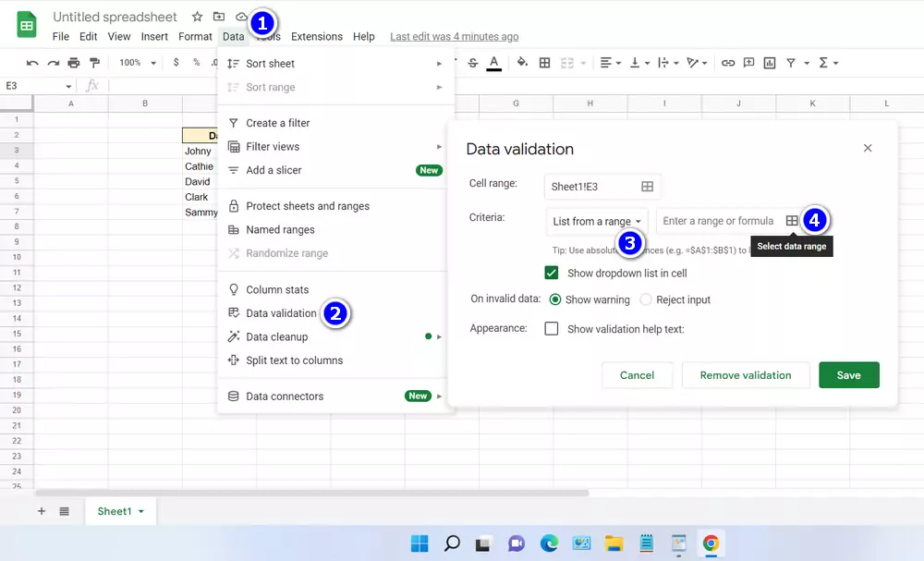Add a new sheet with plus icon
The width and height of the screenshot is (924, 561).
[42, 511]
